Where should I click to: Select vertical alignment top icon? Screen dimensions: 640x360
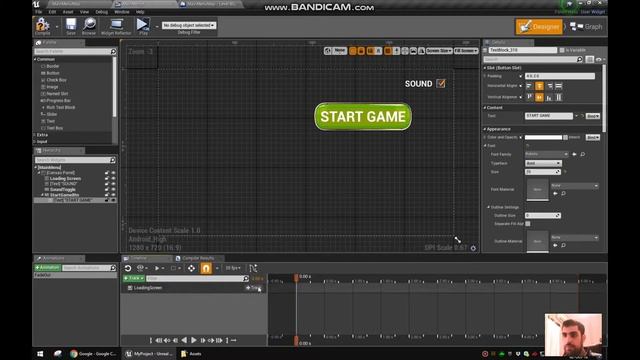pos(529,97)
